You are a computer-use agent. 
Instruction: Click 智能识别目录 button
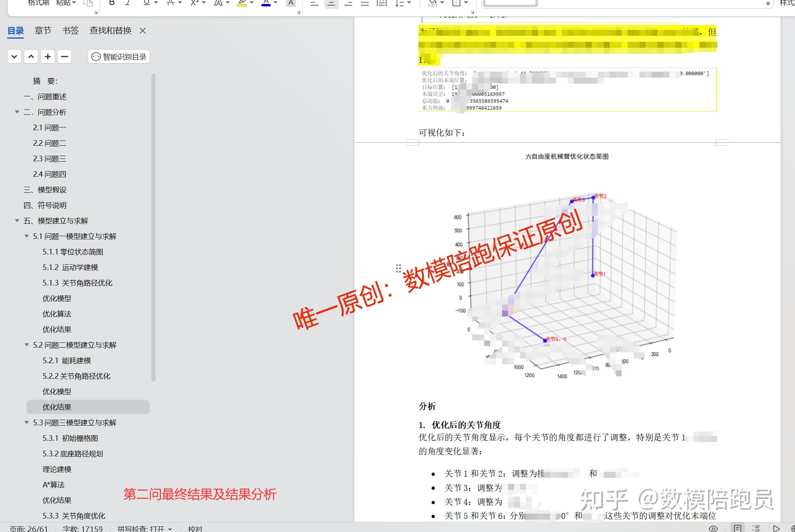(x=119, y=57)
